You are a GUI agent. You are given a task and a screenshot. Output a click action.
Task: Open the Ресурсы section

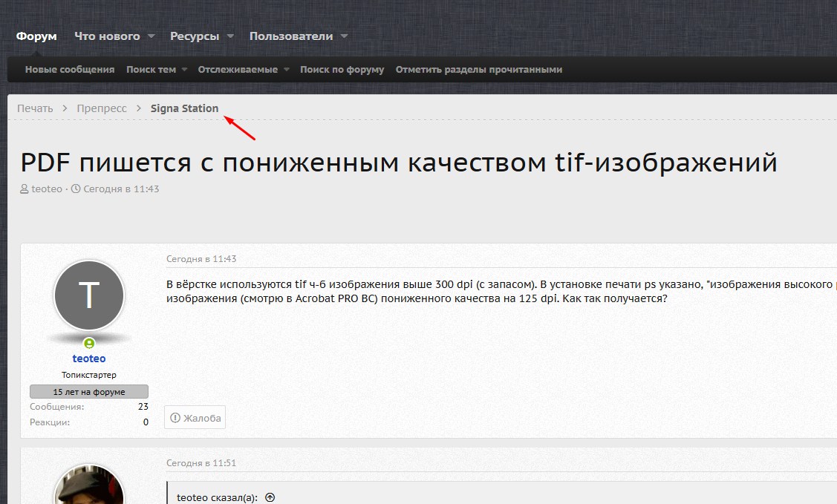coord(195,36)
